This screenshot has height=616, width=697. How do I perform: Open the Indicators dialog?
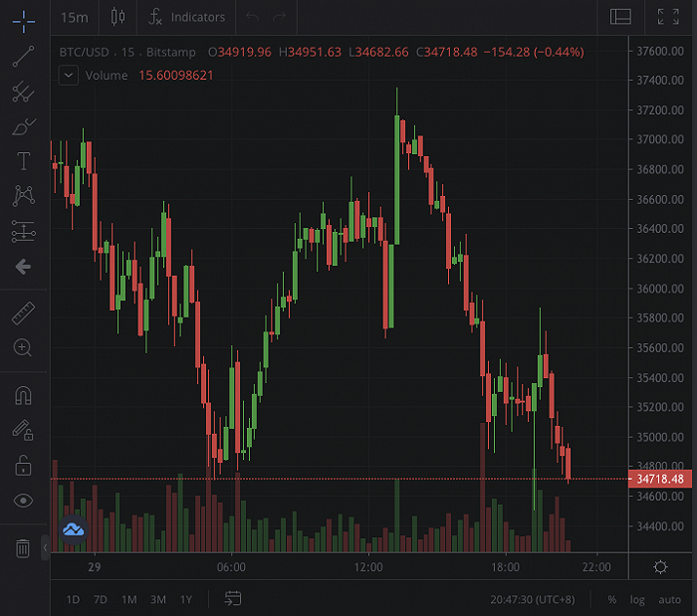[187, 17]
